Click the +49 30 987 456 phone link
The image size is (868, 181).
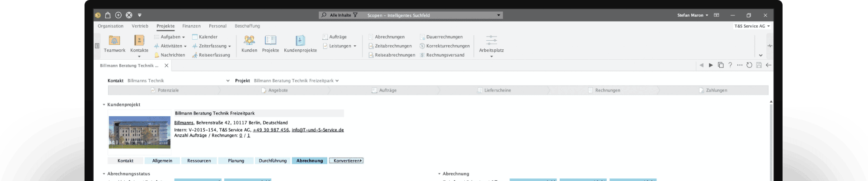[x=271, y=130]
